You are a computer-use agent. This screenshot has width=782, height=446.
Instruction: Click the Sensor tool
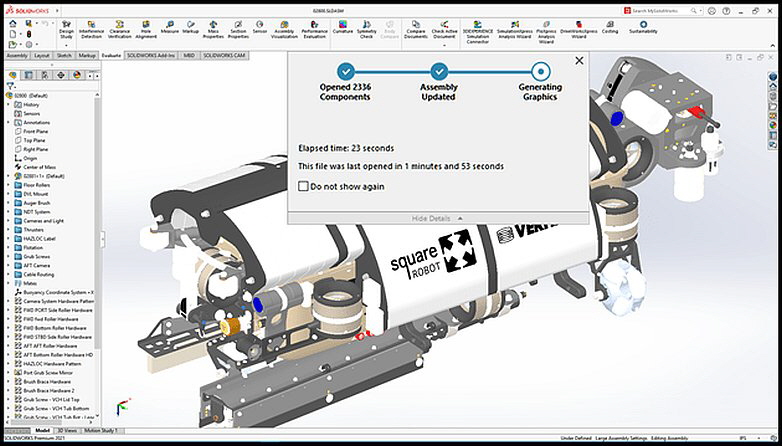point(259,27)
